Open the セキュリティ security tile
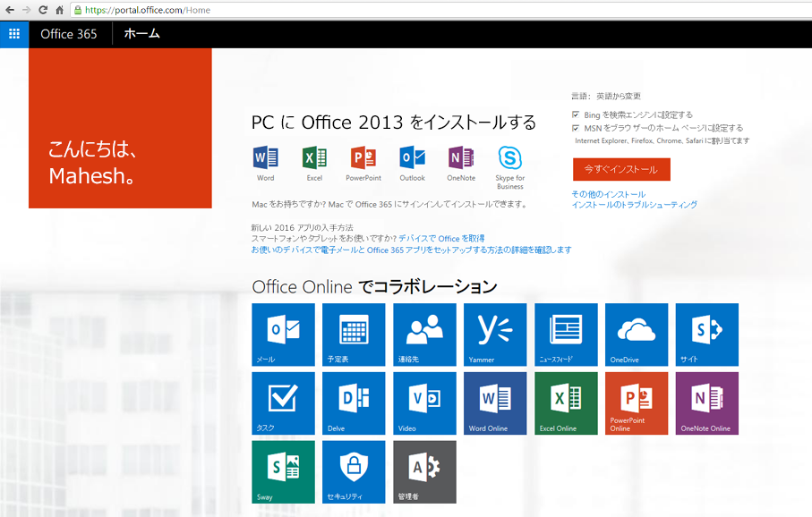The image size is (812, 517). tap(354, 472)
